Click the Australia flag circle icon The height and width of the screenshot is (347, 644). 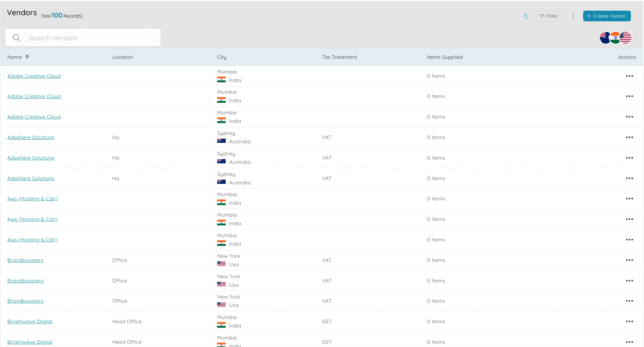click(x=605, y=38)
